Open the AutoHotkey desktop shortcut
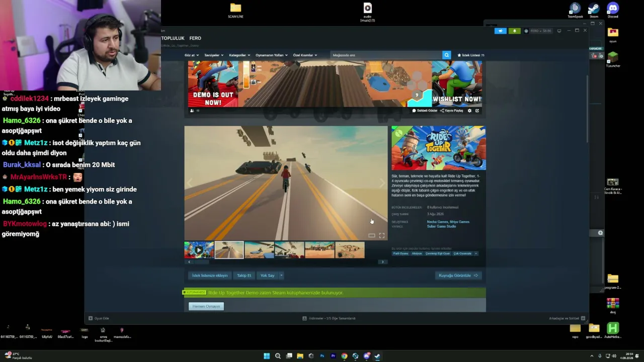 613,330
